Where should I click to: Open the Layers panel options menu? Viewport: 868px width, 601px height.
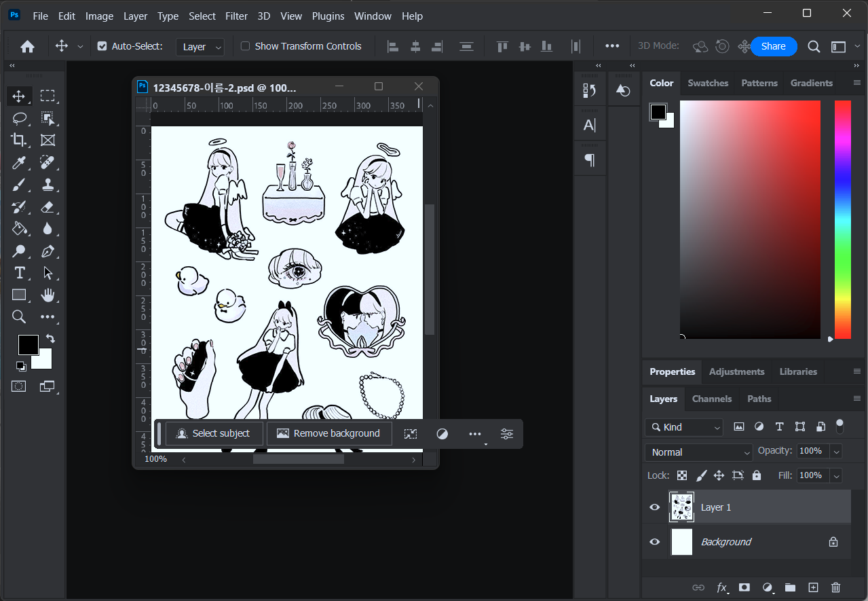click(x=857, y=399)
